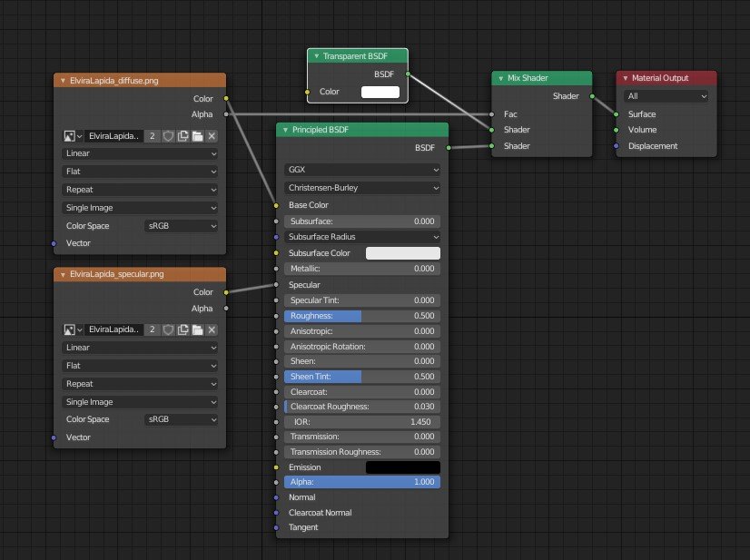Collapse the Mix Shader node
The width and height of the screenshot is (750, 560).
[x=500, y=79]
